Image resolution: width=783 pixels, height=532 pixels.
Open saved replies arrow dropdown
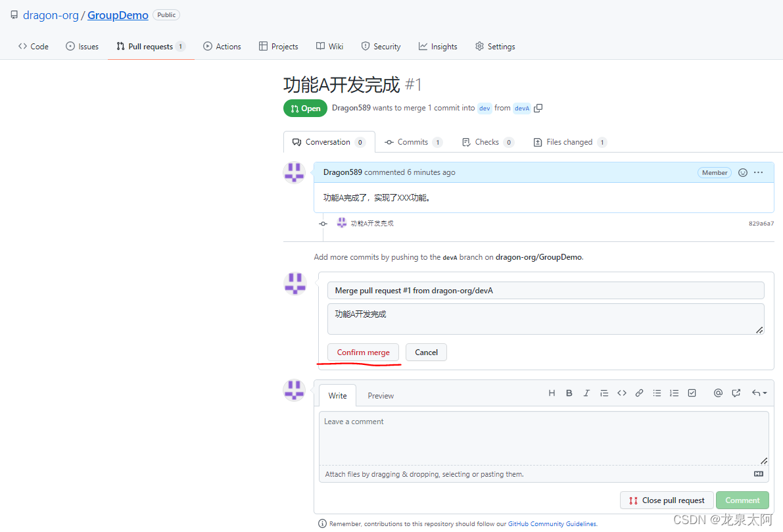(759, 393)
